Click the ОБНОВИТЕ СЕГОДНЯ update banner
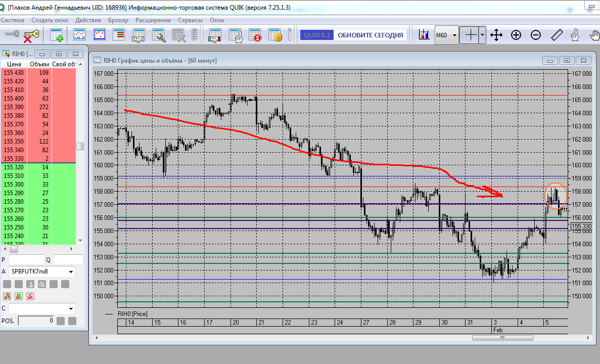 [x=370, y=35]
